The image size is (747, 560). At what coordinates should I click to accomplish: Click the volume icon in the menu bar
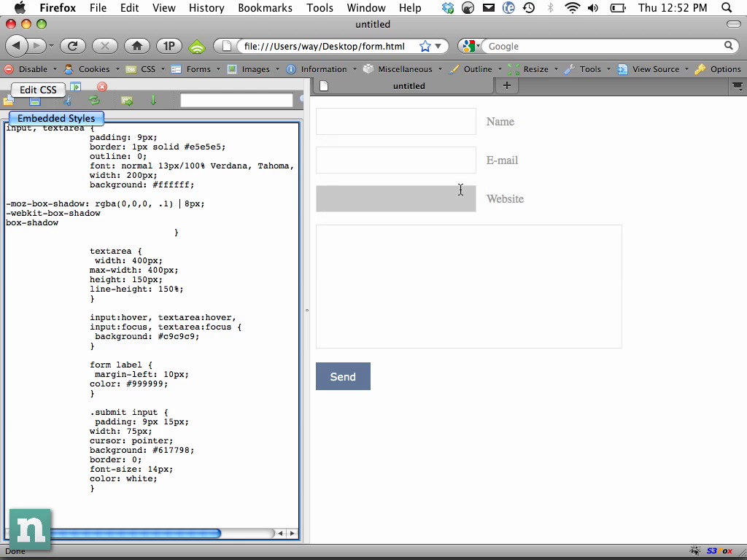[593, 7]
